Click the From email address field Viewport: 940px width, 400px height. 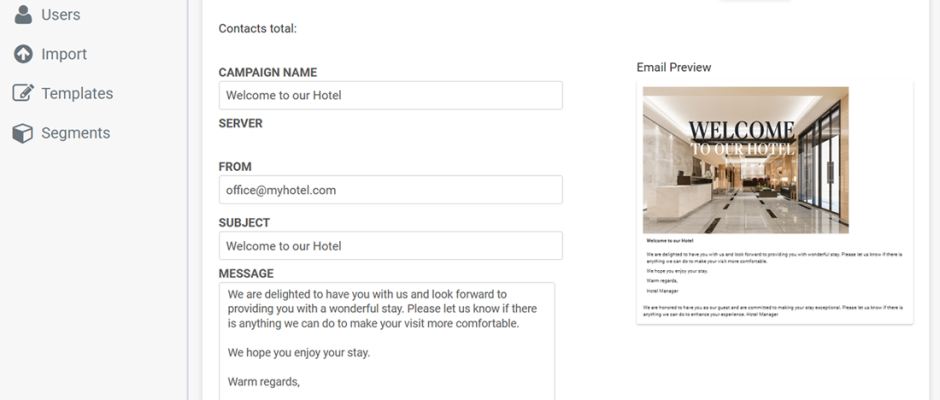(390, 190)
